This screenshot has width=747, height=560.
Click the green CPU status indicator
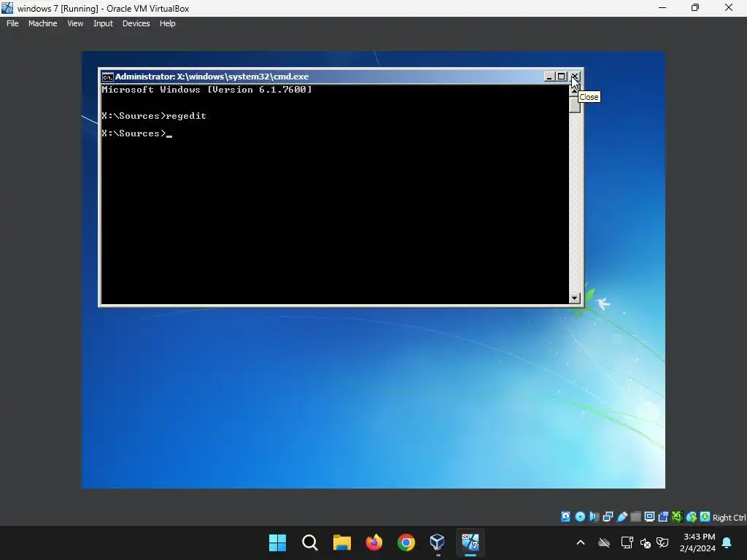click(677, 517)
